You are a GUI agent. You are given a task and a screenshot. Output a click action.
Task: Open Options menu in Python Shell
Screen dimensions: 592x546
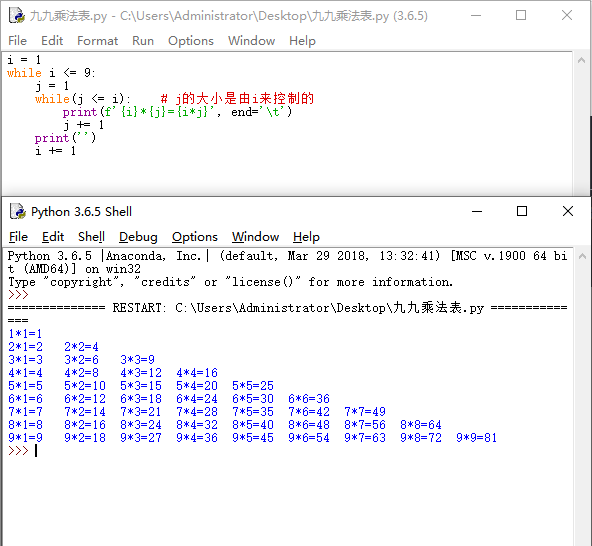(194, 237)
